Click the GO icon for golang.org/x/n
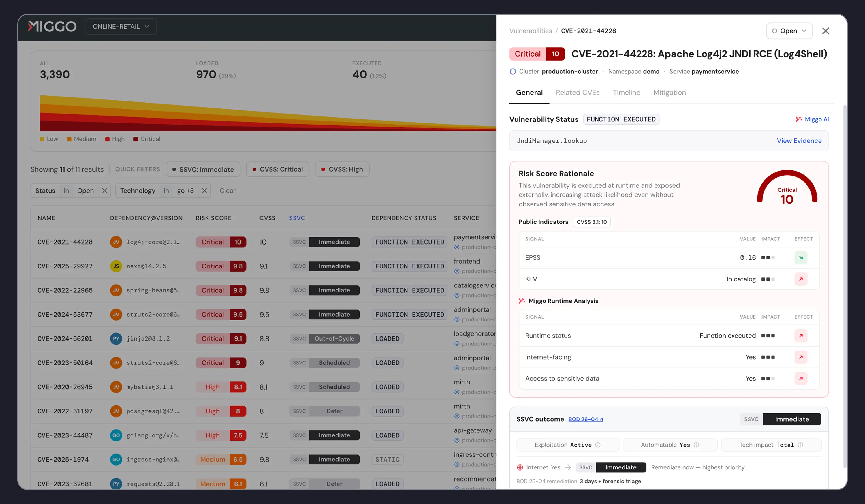This screenshot has height=504, width=865. [116, 435]
